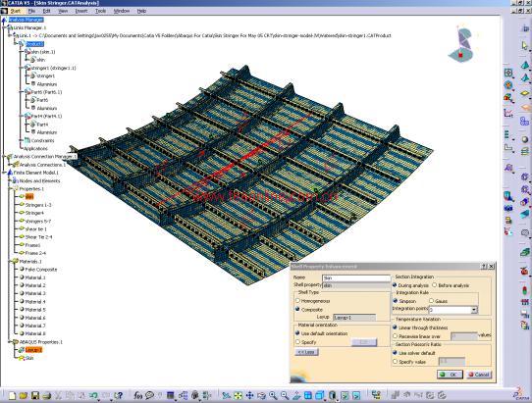Select Analysis Connections.1 in tree
Viewport: 532px width, 403px height.
42,165
